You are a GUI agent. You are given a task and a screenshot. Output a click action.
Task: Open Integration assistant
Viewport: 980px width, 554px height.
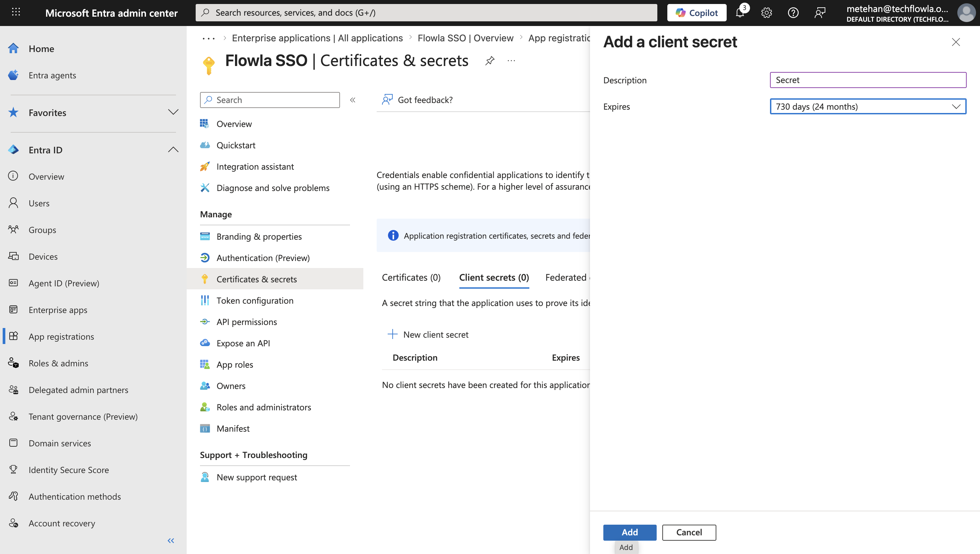coord(255,166)
